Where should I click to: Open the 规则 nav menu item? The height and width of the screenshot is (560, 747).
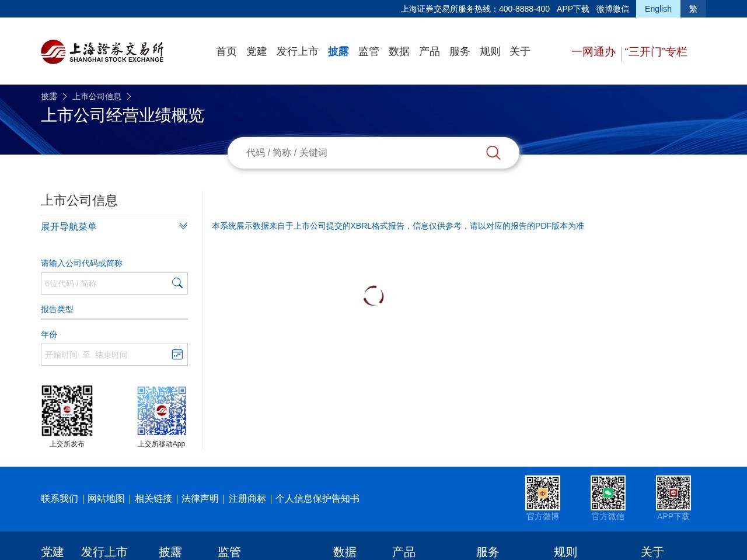490,51
